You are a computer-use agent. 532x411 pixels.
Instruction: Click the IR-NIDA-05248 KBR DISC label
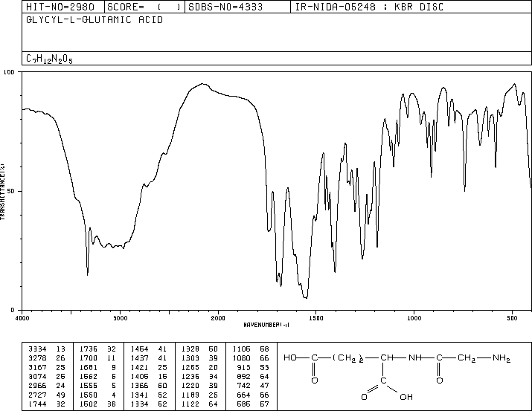369,7
